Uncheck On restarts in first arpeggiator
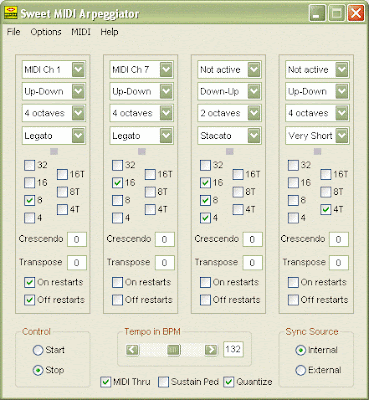Image resolution: width=369 pixels, height=400 pixels. [30, 282]
